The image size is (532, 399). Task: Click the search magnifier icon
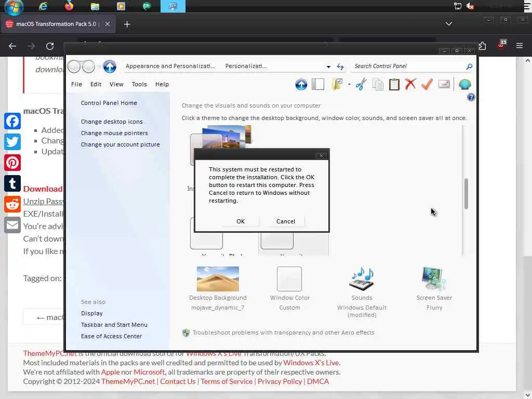(469, 66)
